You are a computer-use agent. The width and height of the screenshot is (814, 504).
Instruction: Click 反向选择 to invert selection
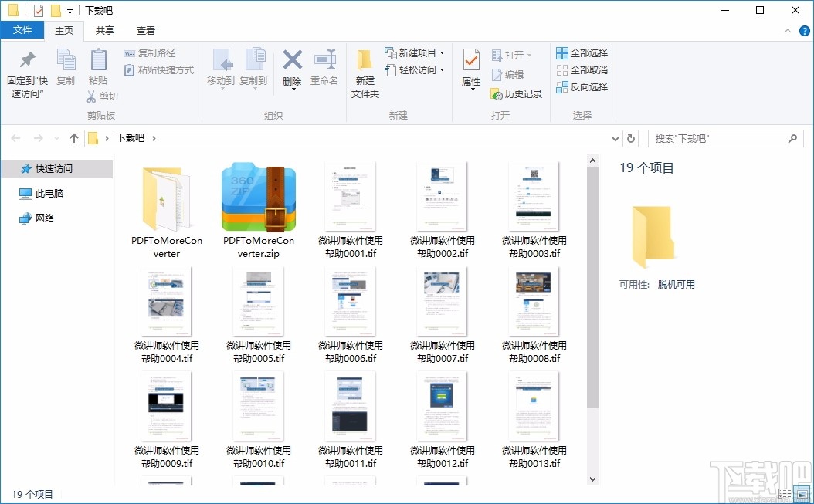click(582, 86)
